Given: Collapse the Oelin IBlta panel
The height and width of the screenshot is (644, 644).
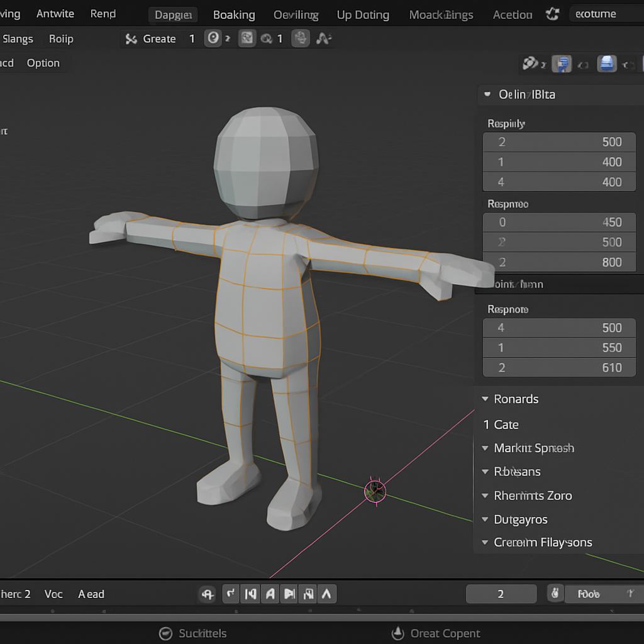Looking at the screenshot, I should (487, 95).
